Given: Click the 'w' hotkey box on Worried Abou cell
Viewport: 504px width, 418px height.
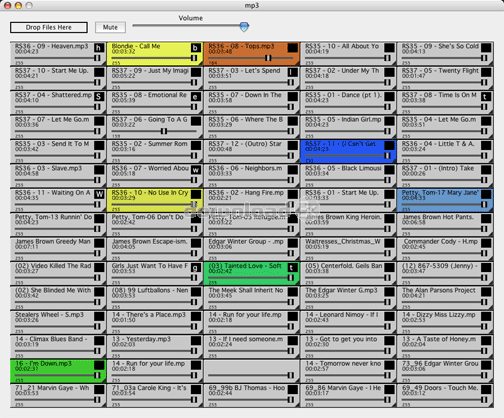Looking at the screenshot, I should (x=196, y=170).
